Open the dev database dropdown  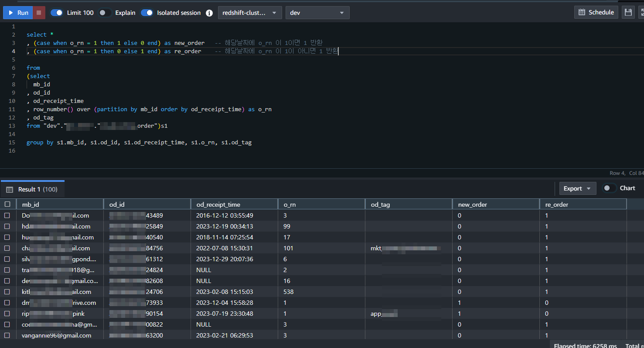tap(317, 13)
